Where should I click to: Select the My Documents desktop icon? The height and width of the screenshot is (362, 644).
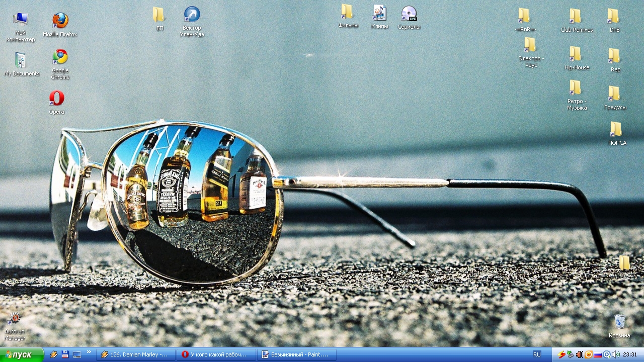[x=21, y=61]
